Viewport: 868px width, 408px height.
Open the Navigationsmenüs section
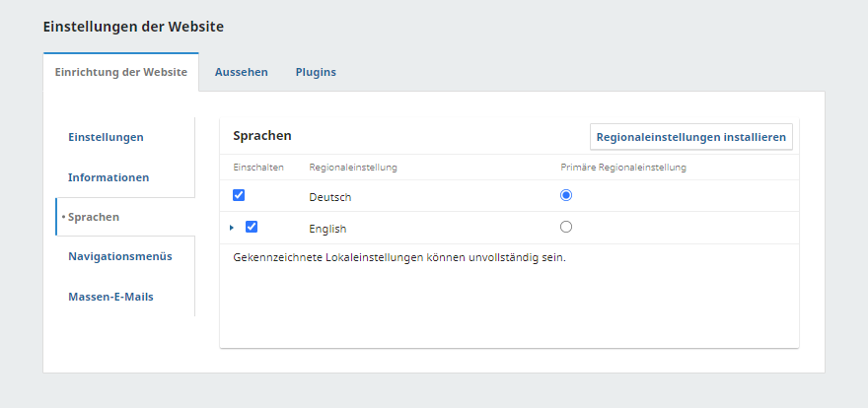coord(119,256)
